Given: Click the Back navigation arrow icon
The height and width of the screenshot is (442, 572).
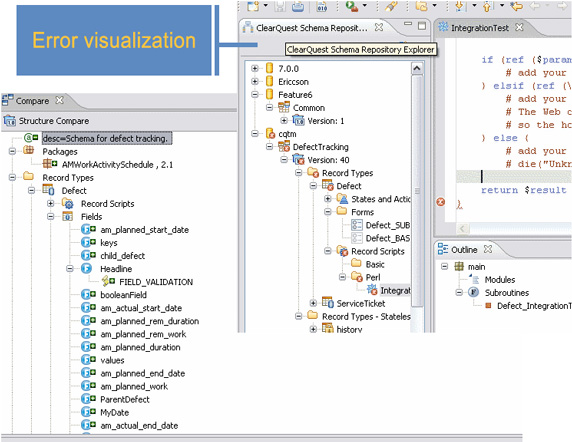Looking at the screenshot, I should (535, 6).
